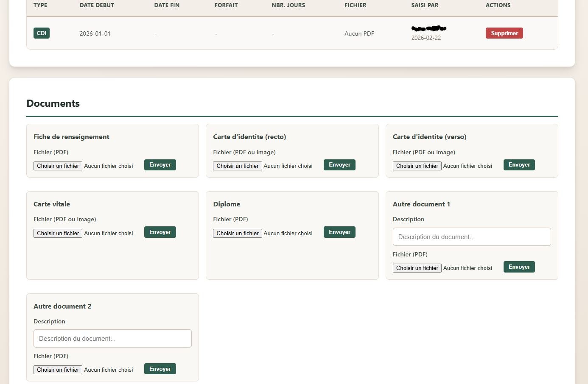This screenshot has height=384, width=588.
Task: Click the DATE DEBUT column header
Action: [97, 5]
